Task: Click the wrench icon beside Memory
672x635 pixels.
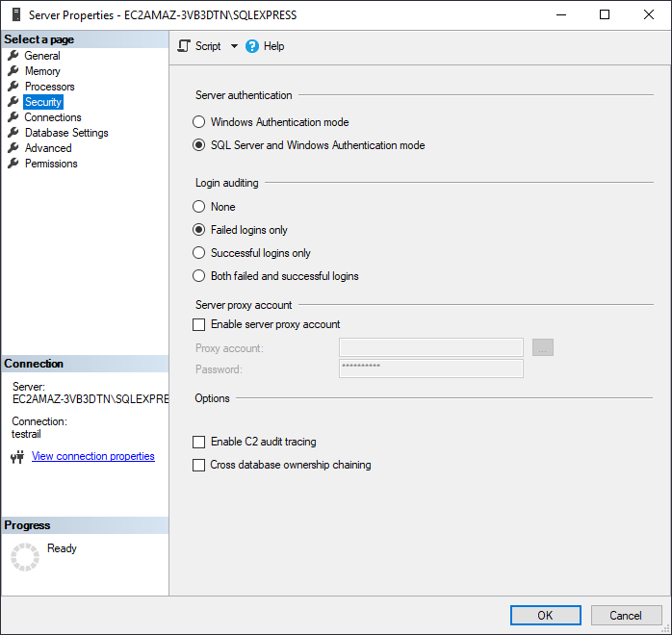Action: click(x=13, y=71)
